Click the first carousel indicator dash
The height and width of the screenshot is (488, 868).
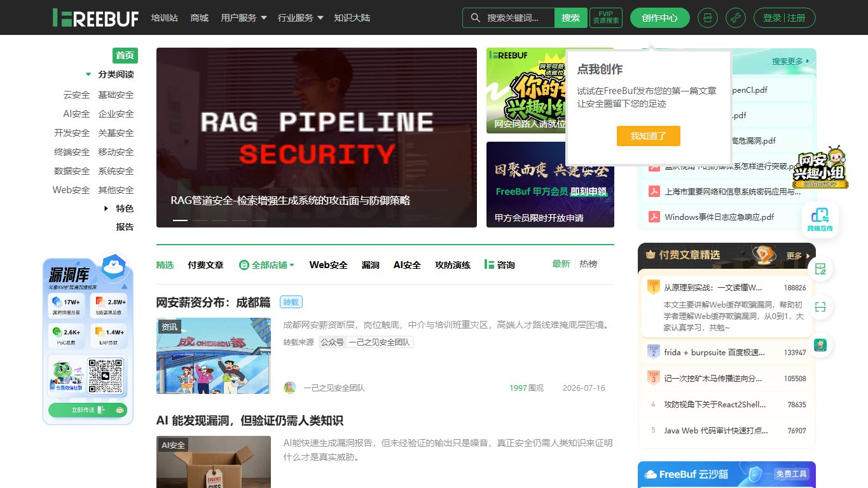pos(180,220)
